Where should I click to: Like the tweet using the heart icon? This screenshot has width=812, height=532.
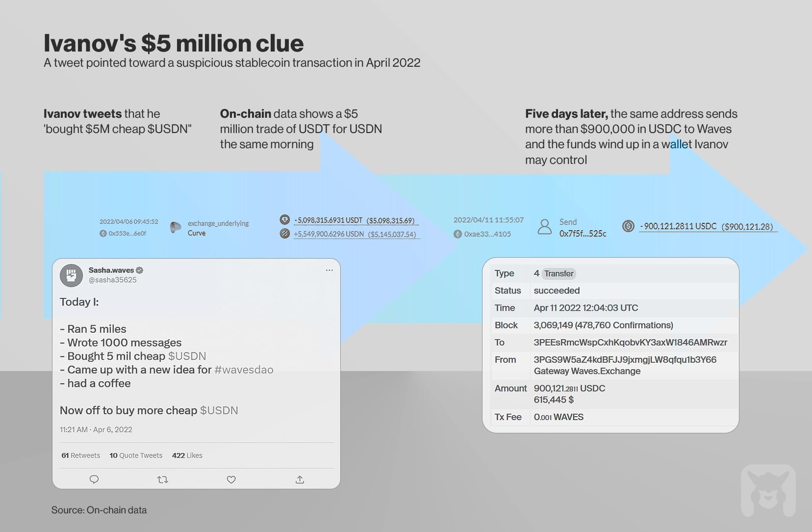pyautogui.click(x=231, y=479)
